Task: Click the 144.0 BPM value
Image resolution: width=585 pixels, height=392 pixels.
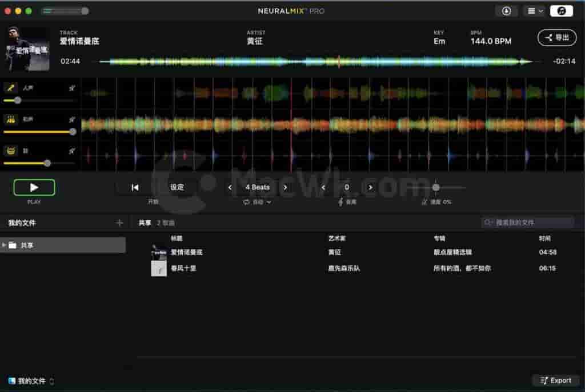Action: pyautogui.click(x=491, y=41)
